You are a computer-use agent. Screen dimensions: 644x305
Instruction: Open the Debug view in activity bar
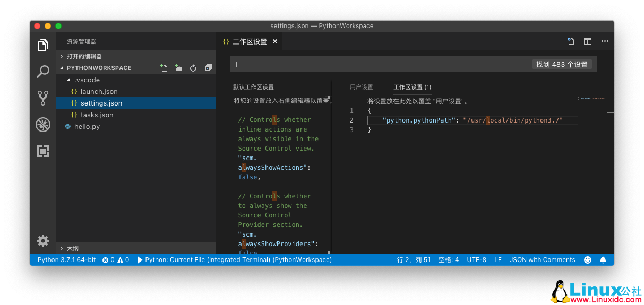pos(43,125)
